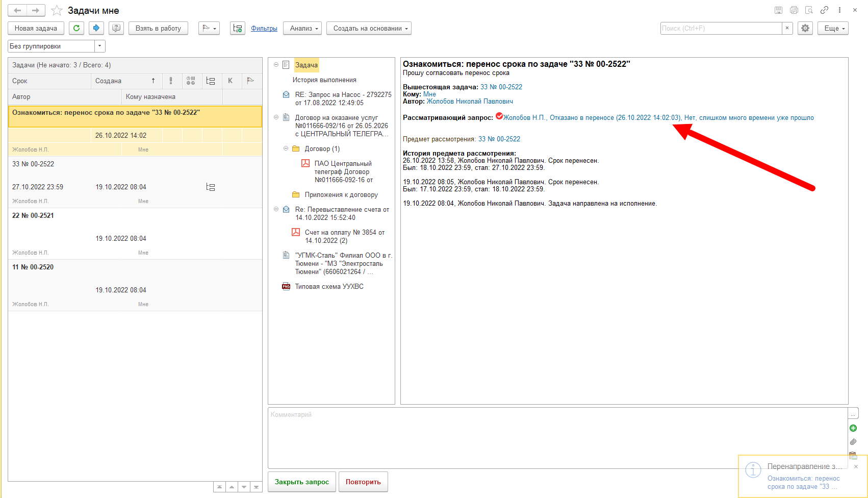Open the vertical dots menu at top right

[839, 10]
